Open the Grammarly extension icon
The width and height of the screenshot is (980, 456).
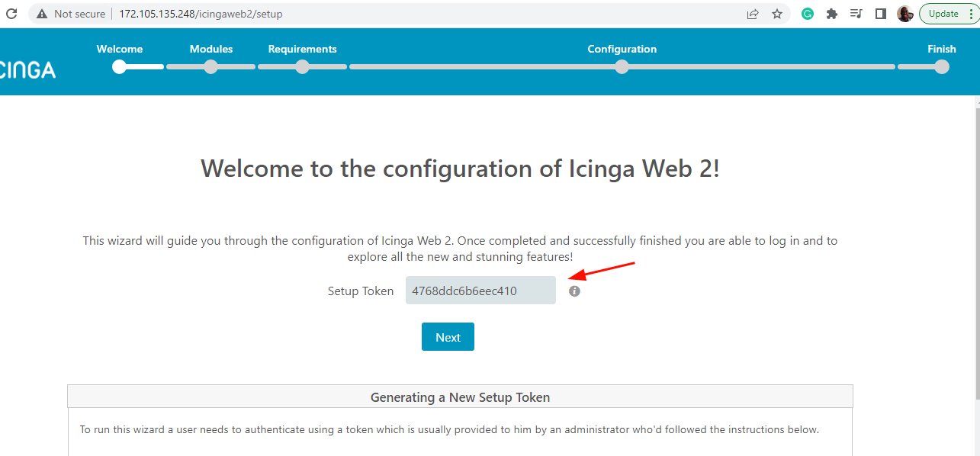point(808,14)
